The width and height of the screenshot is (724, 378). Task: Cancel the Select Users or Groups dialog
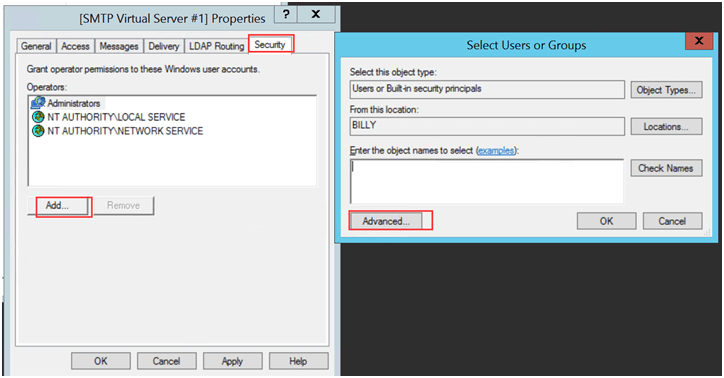(672, 221)
